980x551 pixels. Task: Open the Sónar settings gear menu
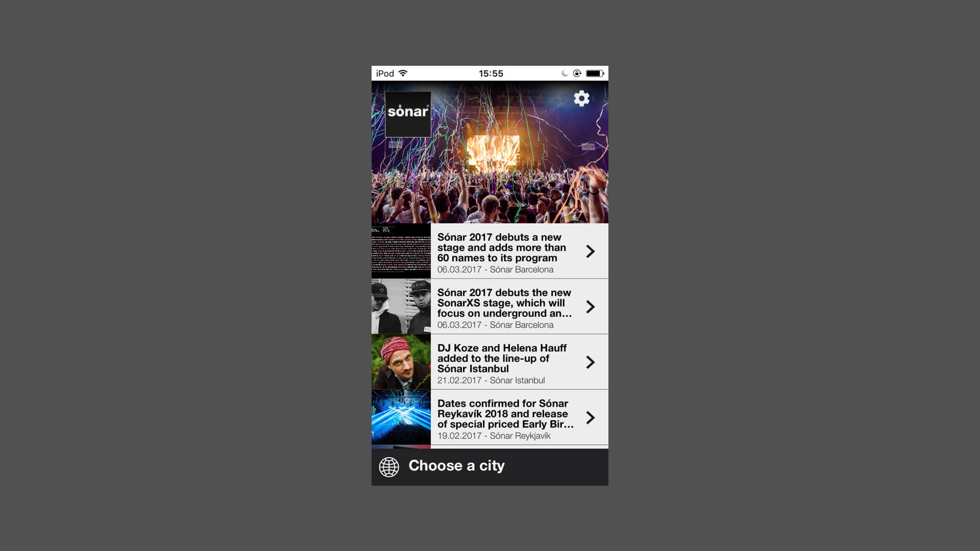[x=580, y=98]
